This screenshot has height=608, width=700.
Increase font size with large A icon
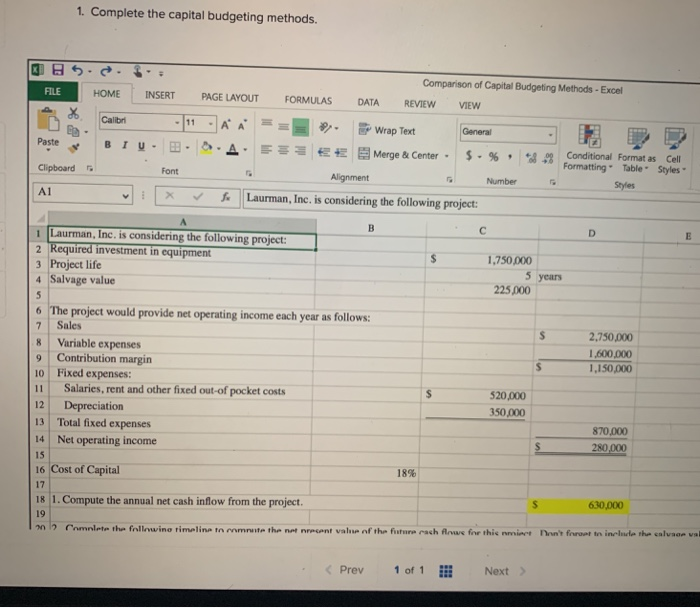(226, 125)
